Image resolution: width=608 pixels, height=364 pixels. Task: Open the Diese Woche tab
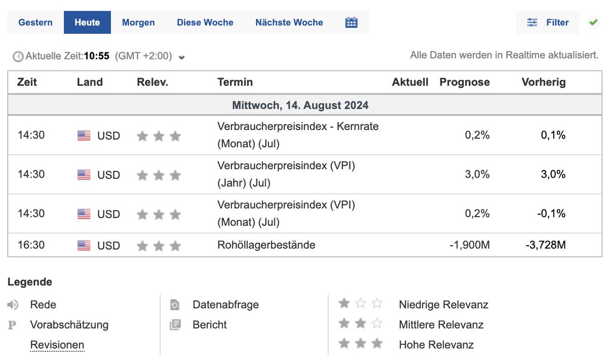click(x=205, y=22)
